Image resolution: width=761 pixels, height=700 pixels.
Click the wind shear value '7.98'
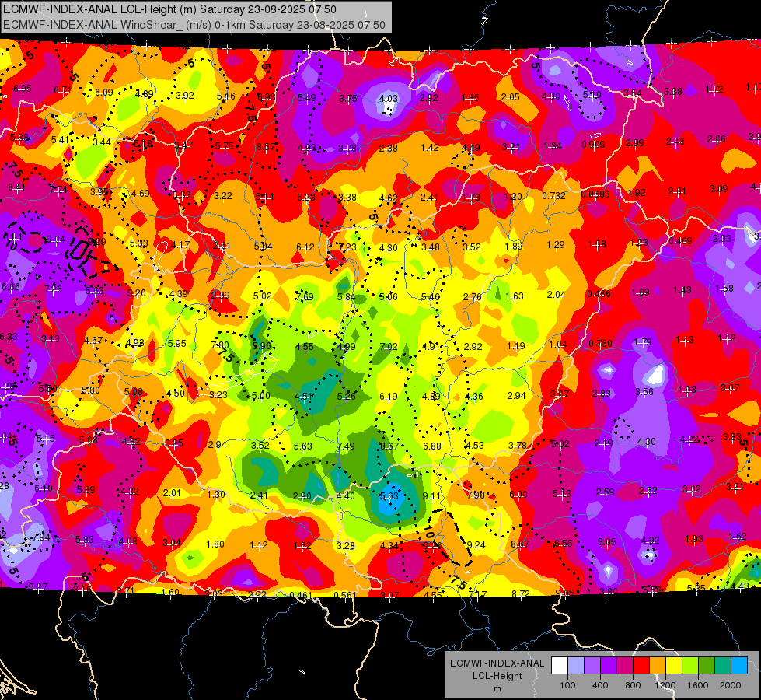coord(475,495)
